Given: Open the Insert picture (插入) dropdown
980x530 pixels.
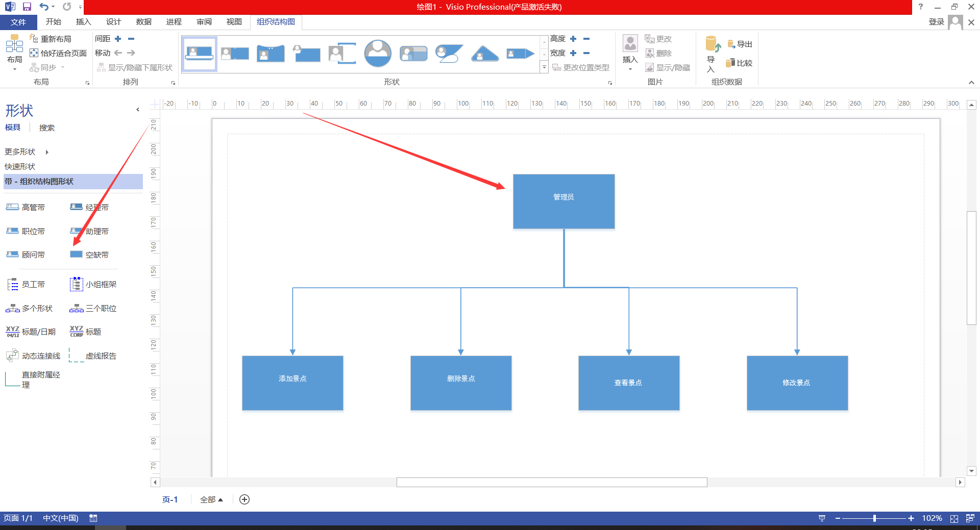Looking at the screenshot, I should pyautogui.click(x=630, y=54).
